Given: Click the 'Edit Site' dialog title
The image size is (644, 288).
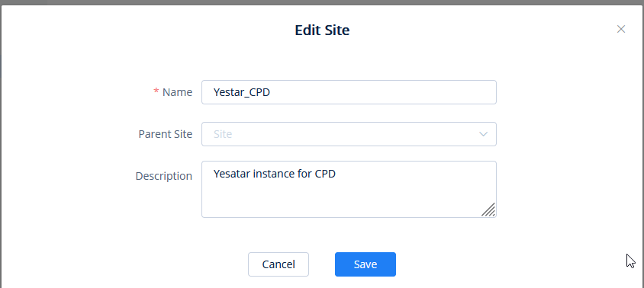Looking at the screenshot, I should pyautogui.click(x=322, y=30).
